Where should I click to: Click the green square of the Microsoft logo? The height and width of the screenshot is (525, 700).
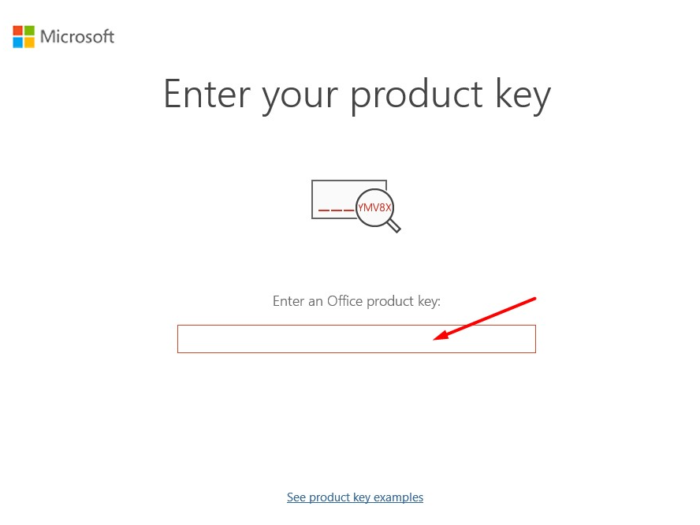(29, 32)
